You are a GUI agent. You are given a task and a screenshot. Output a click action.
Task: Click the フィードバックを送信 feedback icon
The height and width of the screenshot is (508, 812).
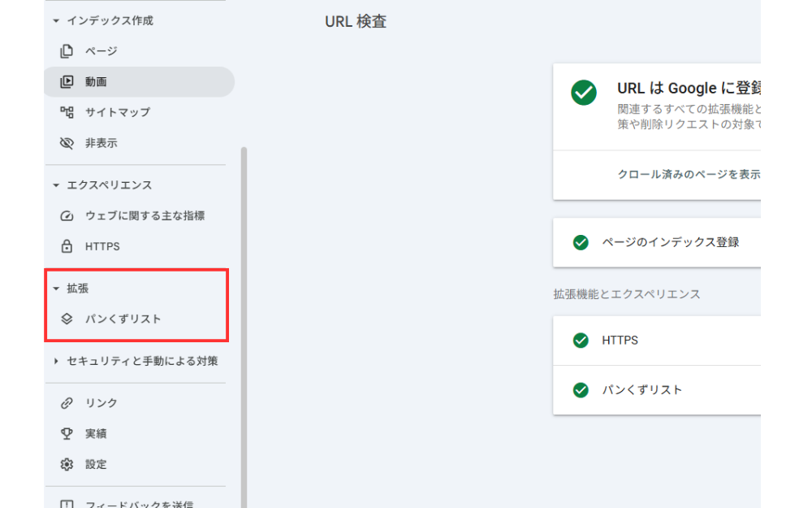coord(67,504)
